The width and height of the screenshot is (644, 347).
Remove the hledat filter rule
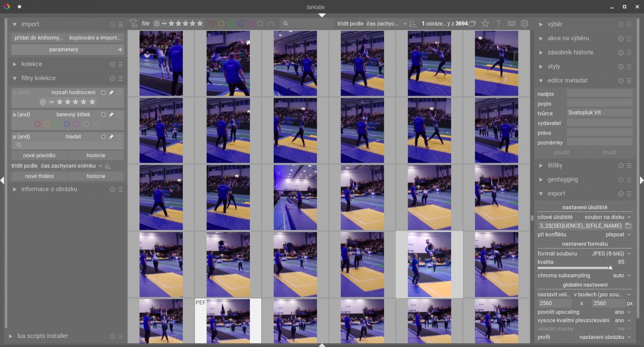pyautogui.click(x=103, y=137)
